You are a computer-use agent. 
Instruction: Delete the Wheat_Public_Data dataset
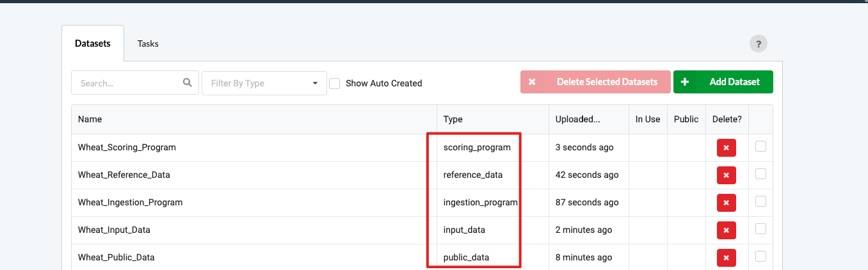[726, 258]
